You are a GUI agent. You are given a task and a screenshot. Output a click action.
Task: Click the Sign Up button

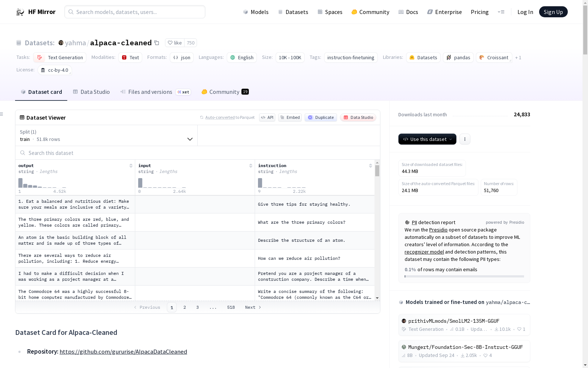click(553, 12)
